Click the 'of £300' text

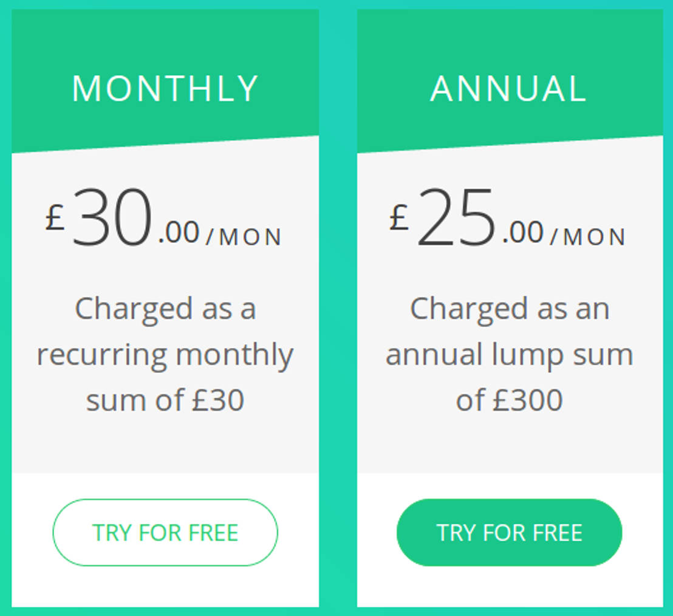509,400
